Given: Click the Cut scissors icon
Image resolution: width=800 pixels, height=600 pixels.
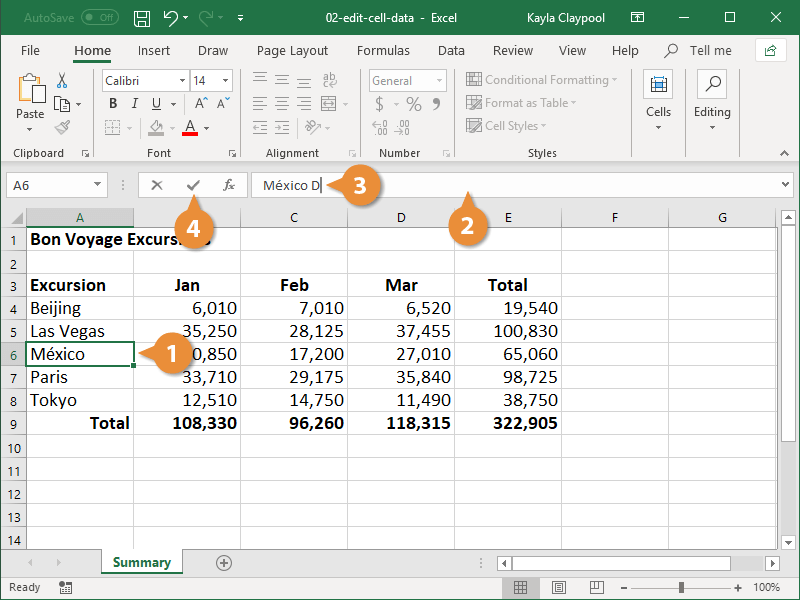Looking at the screenshot, I should pos(62,81).
